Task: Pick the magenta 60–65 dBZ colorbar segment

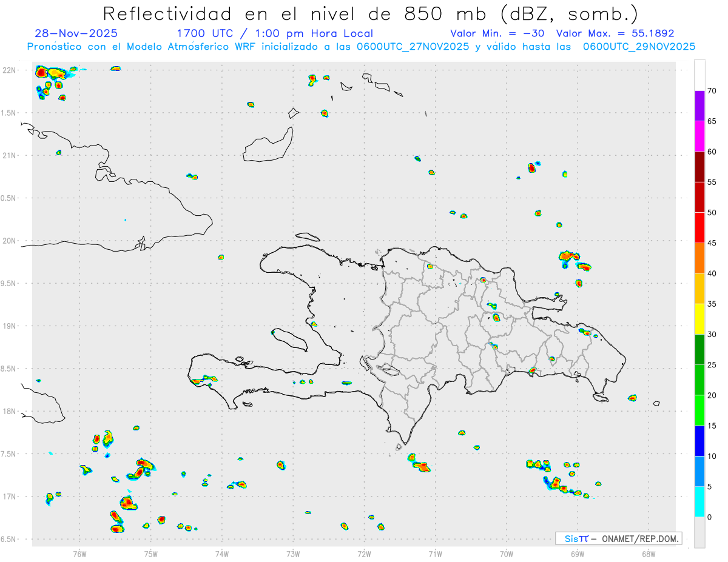Action: (x=699, y=136)
